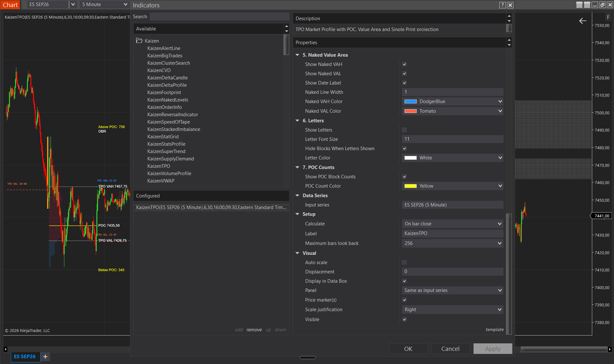Change Naked VAL Color Tomato swatch
The height and width of the screenshot is (364, 614).
(x=410, y=111)
